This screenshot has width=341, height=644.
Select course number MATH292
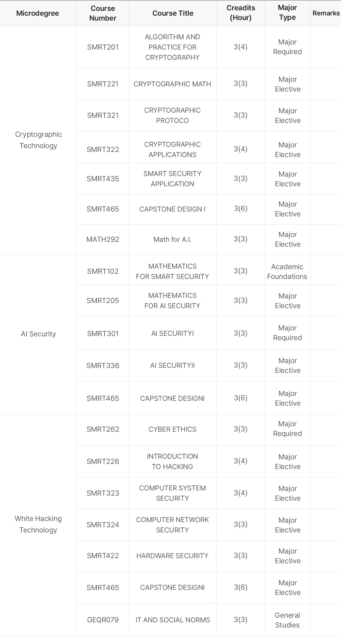pos(103,239)
